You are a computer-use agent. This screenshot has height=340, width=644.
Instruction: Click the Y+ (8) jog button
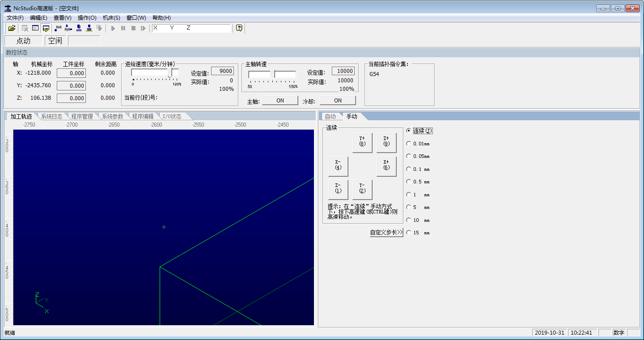coord(362,143)
